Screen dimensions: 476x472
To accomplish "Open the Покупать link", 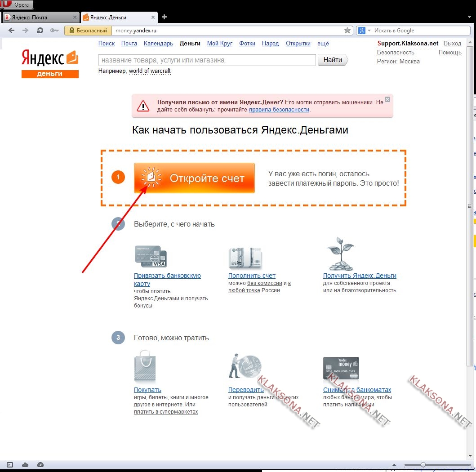I will 147,390.
